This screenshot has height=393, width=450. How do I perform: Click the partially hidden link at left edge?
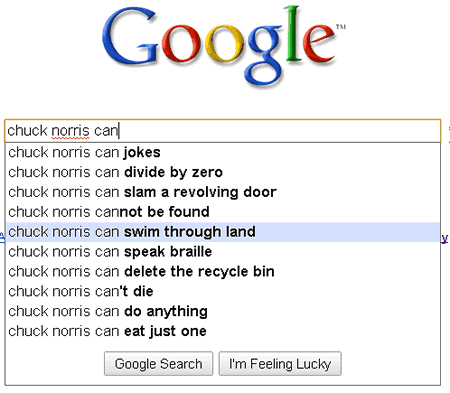(x=2, y=238)
